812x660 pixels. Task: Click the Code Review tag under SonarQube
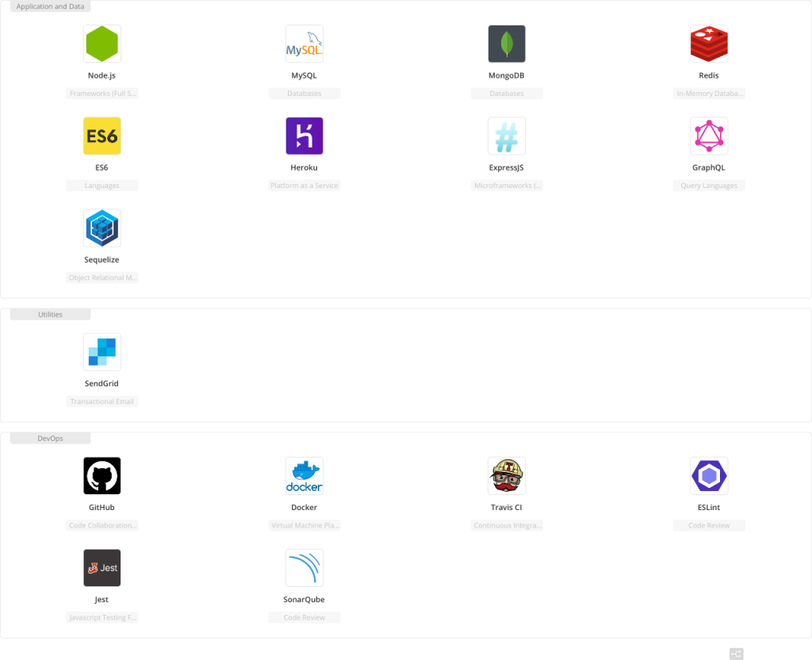coord(304,617)
